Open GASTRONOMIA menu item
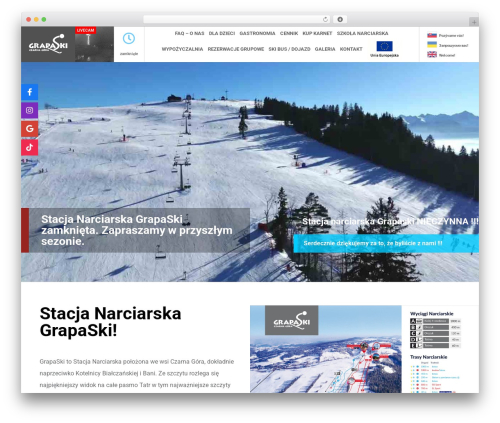The image size is (500, 423). [257, 33]
